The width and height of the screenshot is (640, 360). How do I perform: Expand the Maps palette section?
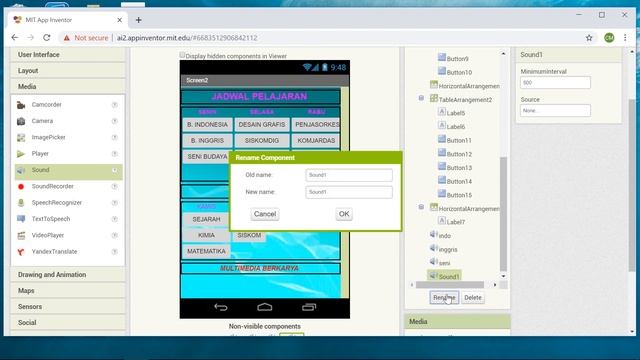coord(68,291)
